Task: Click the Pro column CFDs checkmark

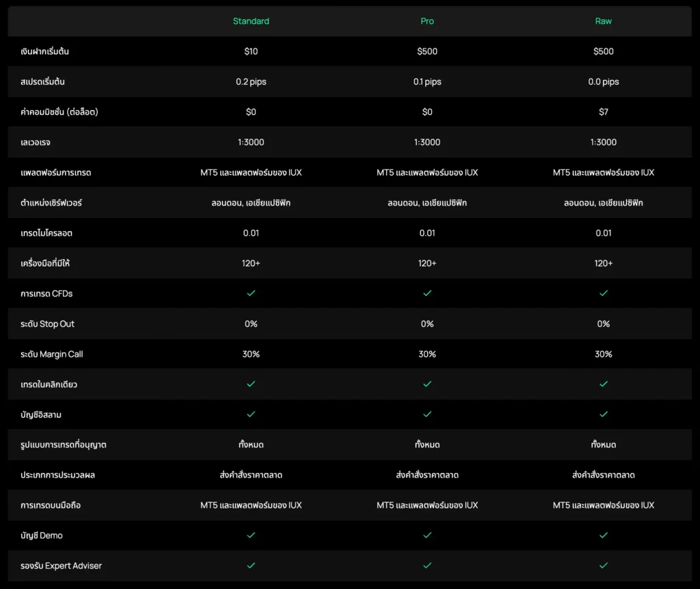Action: (x=427, y=293)
